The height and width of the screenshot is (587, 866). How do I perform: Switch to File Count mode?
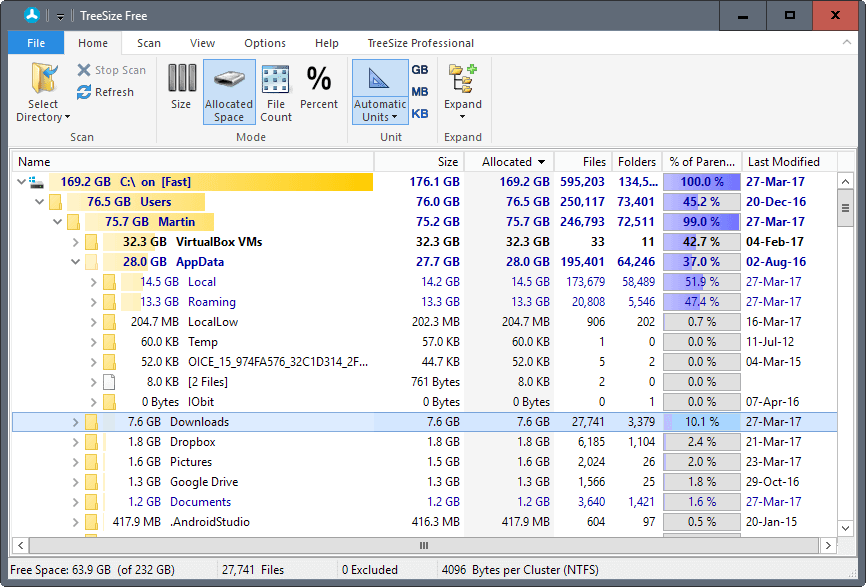[276, 92]
